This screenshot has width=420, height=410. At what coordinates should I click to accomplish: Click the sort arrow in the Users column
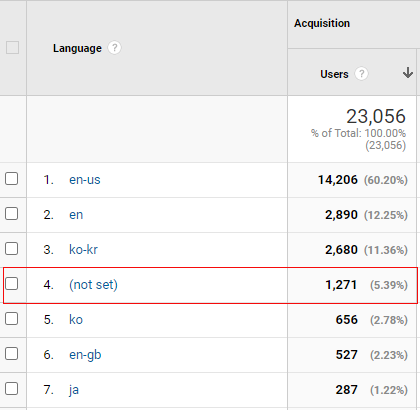(408, 73)
